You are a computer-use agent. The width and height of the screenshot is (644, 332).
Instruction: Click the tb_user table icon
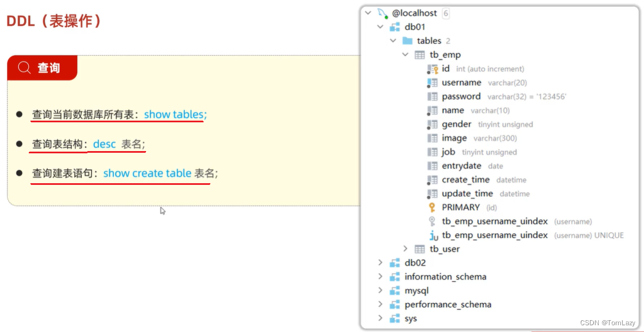click(419, 249)
